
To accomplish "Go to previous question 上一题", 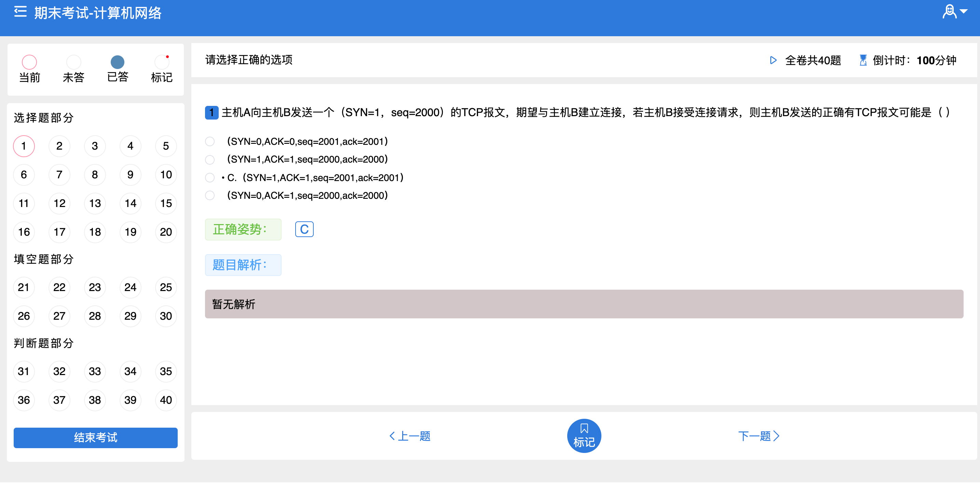I will click(410, 436).
